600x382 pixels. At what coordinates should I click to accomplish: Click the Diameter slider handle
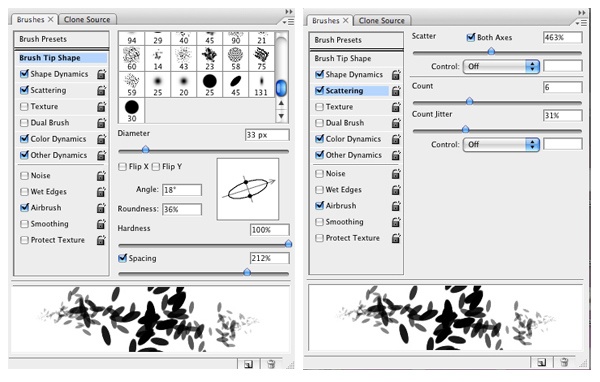145,150
